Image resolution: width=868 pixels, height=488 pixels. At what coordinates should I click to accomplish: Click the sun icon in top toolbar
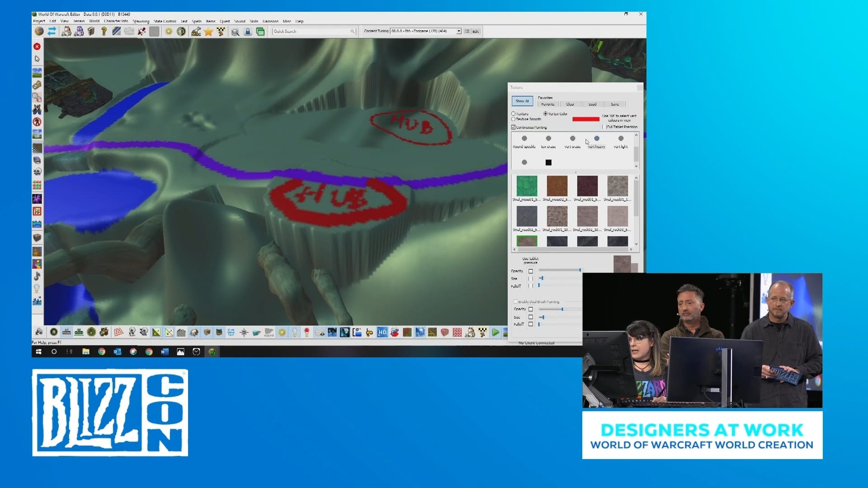[169, 32]
